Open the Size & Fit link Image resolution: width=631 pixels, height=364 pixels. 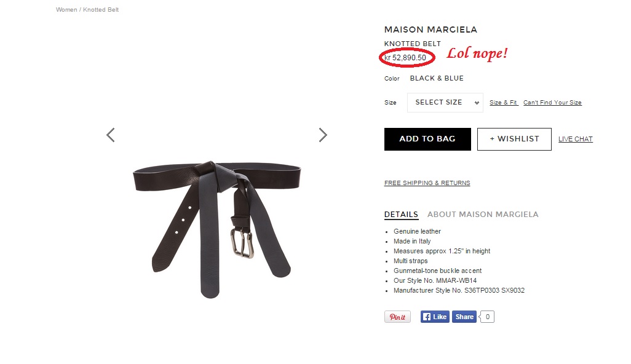pos(504,103)
